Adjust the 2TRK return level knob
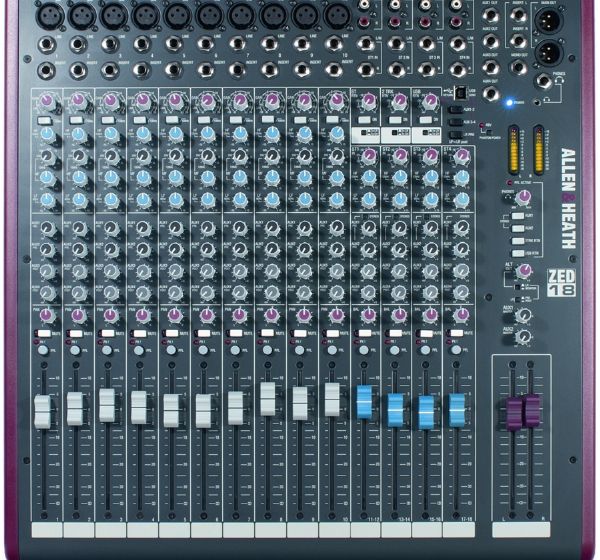 (399, 101)
